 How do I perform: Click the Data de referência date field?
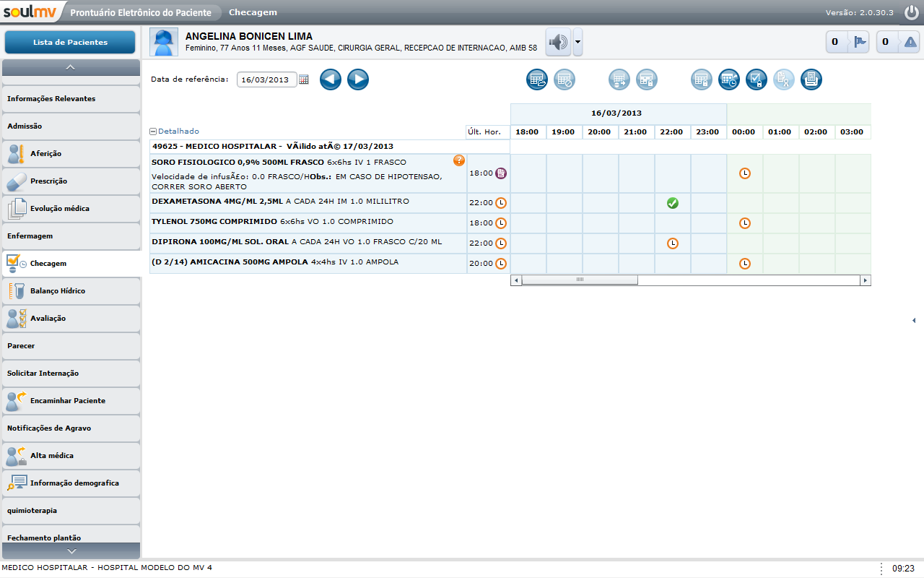coord(266,79)
